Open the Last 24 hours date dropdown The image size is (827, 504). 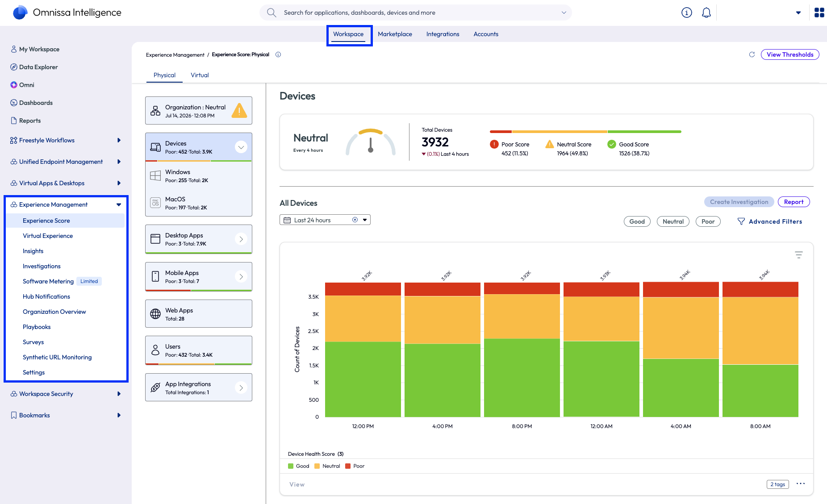pyautogui.click(x=365, y=220)
